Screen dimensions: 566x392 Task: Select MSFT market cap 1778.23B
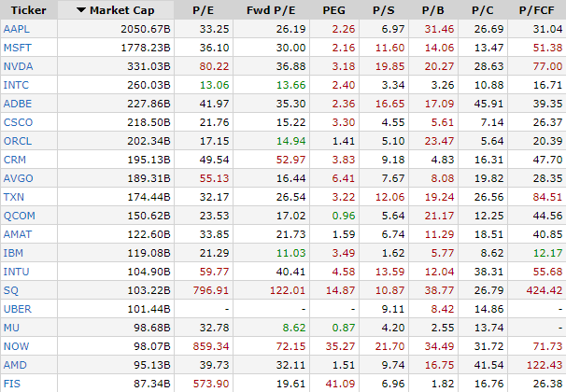[x=146, y=48]
